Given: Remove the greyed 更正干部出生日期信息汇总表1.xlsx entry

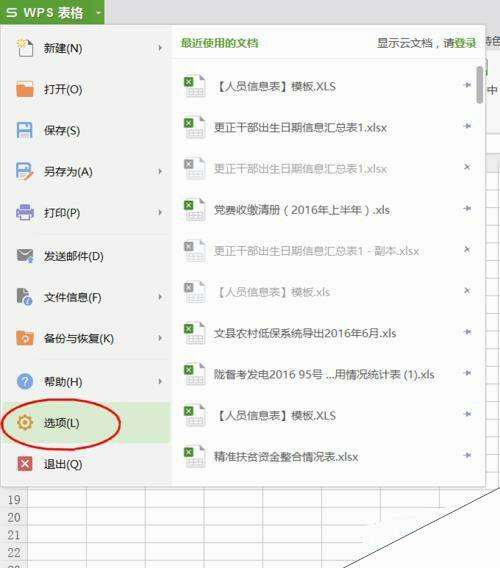Looking at the screenshot, I should pyautogui.click(x=467, y=167).
